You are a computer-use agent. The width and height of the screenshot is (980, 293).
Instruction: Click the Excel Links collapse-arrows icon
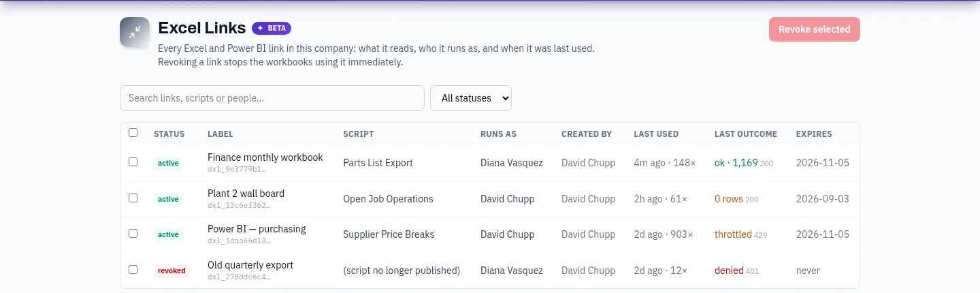tap(135, 32)
